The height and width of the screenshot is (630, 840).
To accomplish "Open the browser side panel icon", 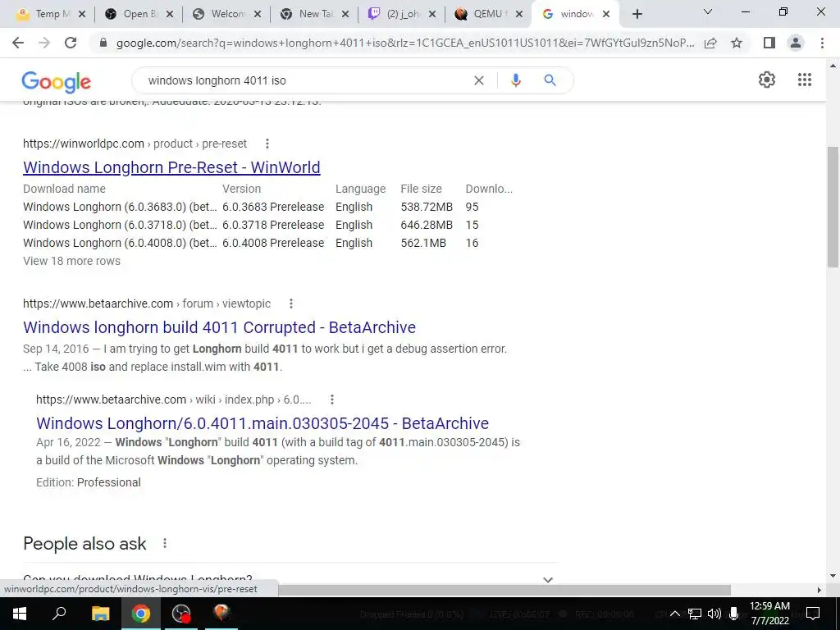I will coord(769,43).
